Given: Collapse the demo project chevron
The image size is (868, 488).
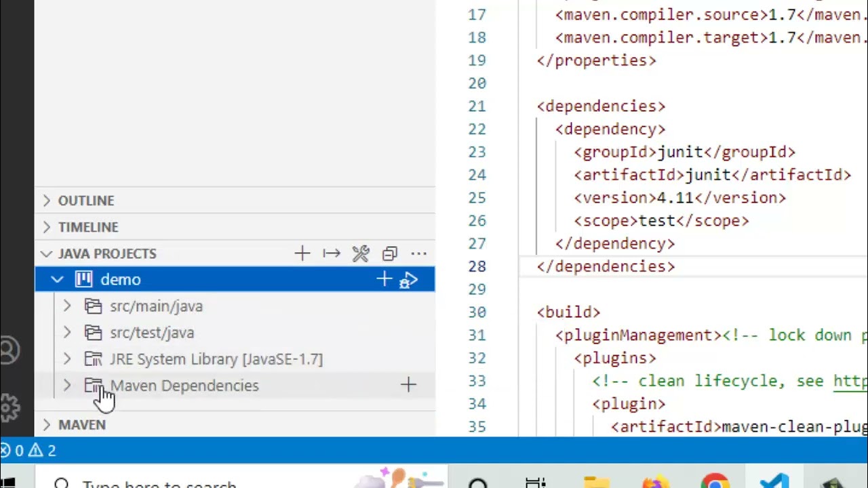Looking at the screenshot, I should (x=57, y=279).
